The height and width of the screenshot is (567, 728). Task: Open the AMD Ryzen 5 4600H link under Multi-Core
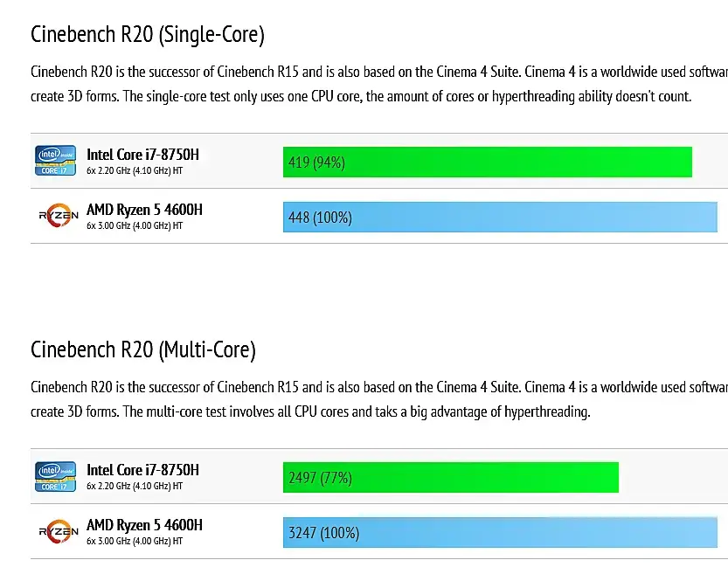144,525
